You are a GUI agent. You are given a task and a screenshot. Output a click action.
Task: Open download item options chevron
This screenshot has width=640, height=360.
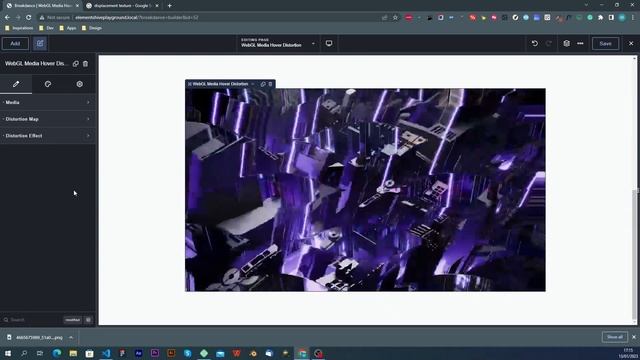(x=71, y=338)
